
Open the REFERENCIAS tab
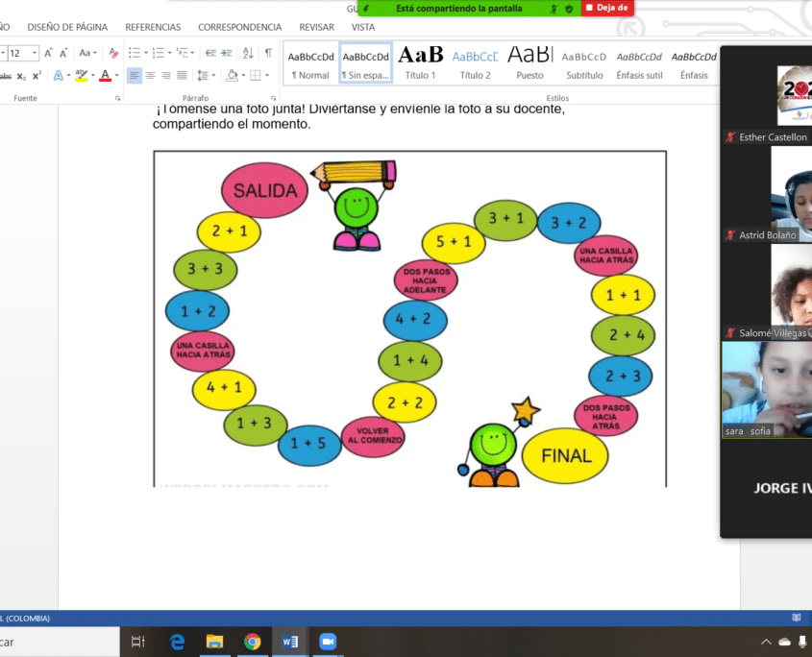tap(153, 27)
